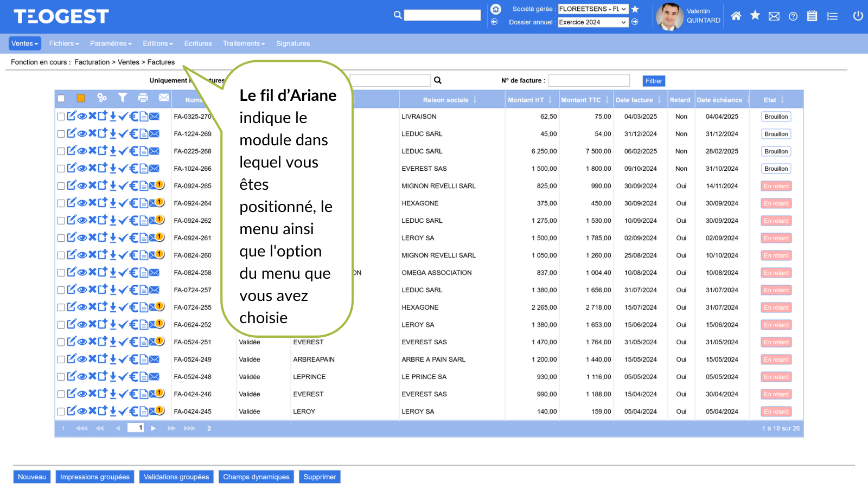Open the Ecritures menu item
Viewport: 868px width, 488px height.
198,43
